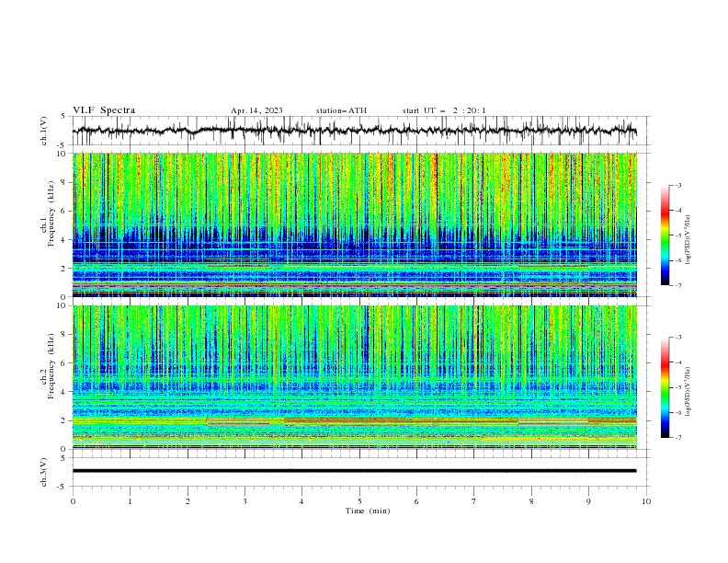Click the "10" tick at the time axis end
Image resolution: width=728 pixels, height=563 pixels.
click(x=646, y=501)
